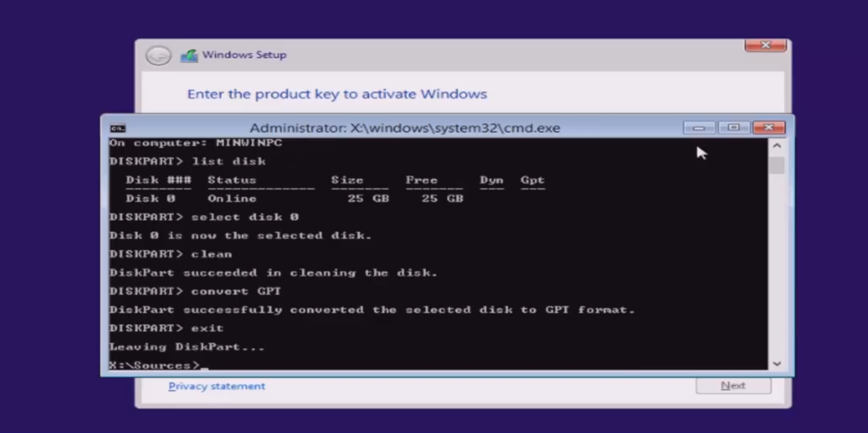Click the 'Free' column header

421,180
